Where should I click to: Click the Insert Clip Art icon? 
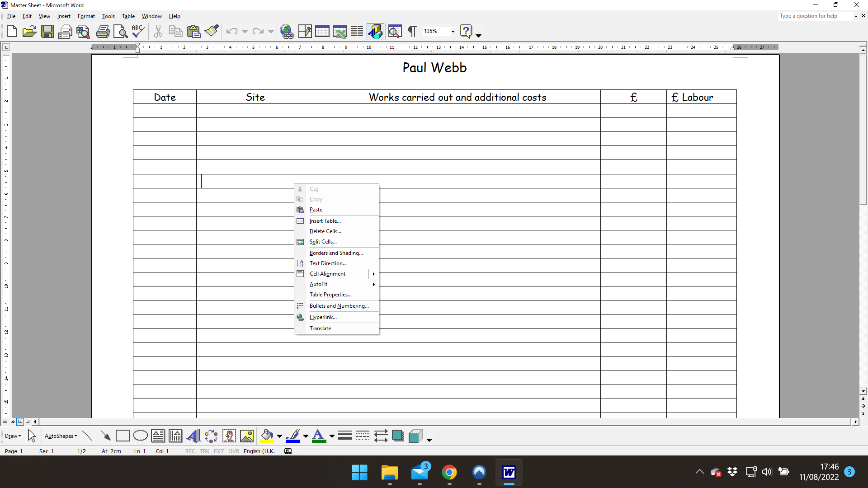coord(229,436)
